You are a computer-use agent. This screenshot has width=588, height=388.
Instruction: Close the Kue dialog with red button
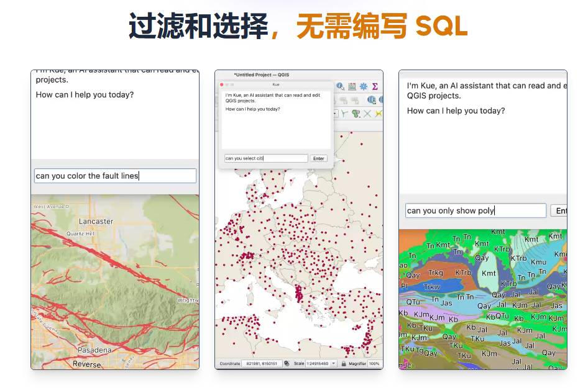point(222,84)
